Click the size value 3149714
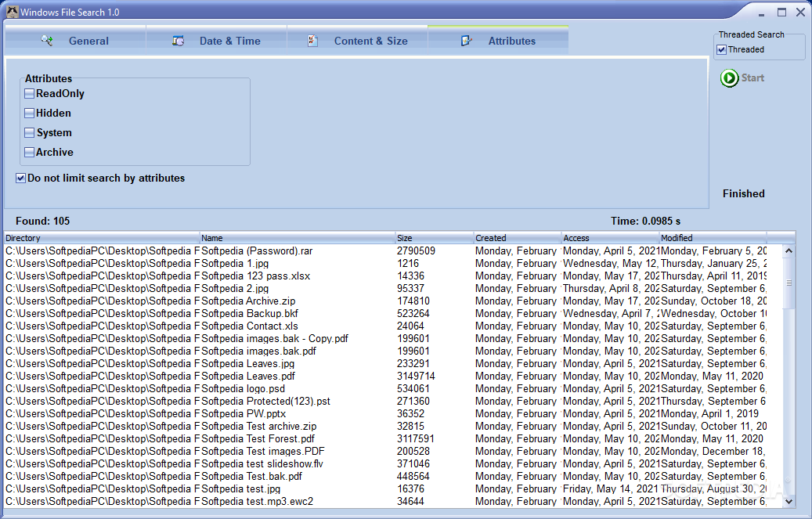This screenshot has height=519, width=812. coord(416,376)
